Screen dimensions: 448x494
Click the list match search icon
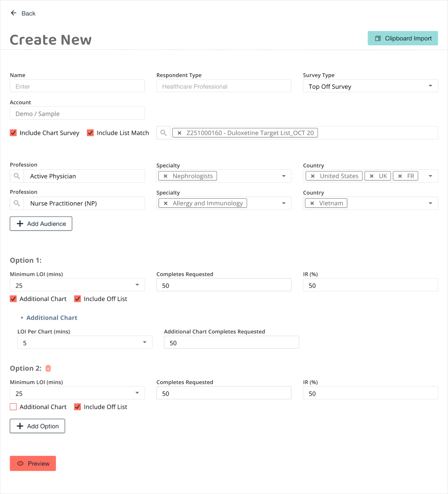tap(163, 133)
